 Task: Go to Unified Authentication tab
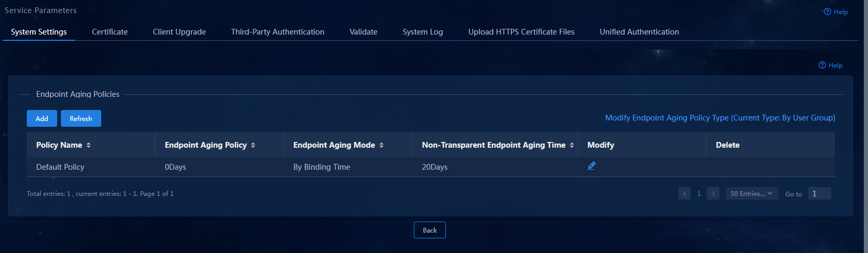tap(639, 32)
